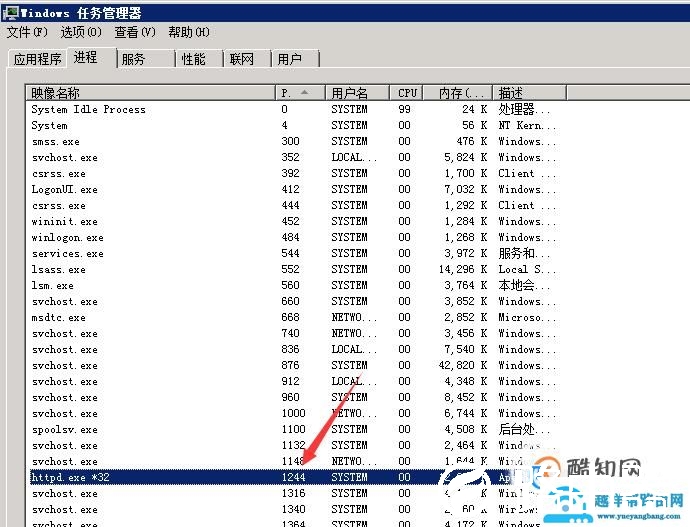Select csrss.exe with PID 392
The height and width of the screenshot is (527, 690).
click(295, 173)
